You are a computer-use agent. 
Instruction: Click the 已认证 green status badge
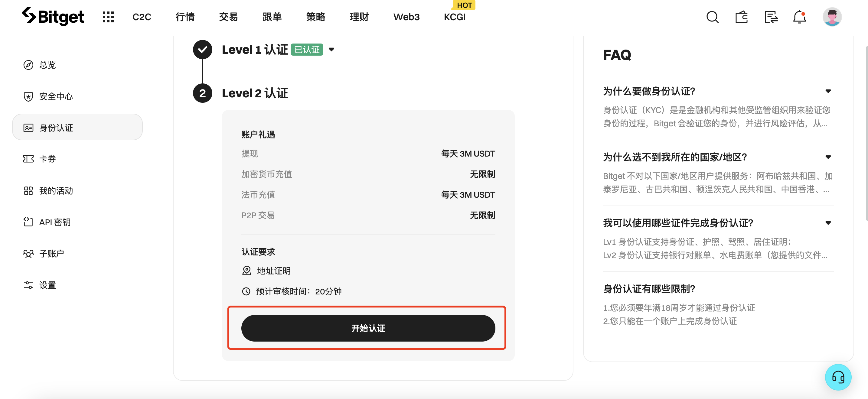coord(307,50)
